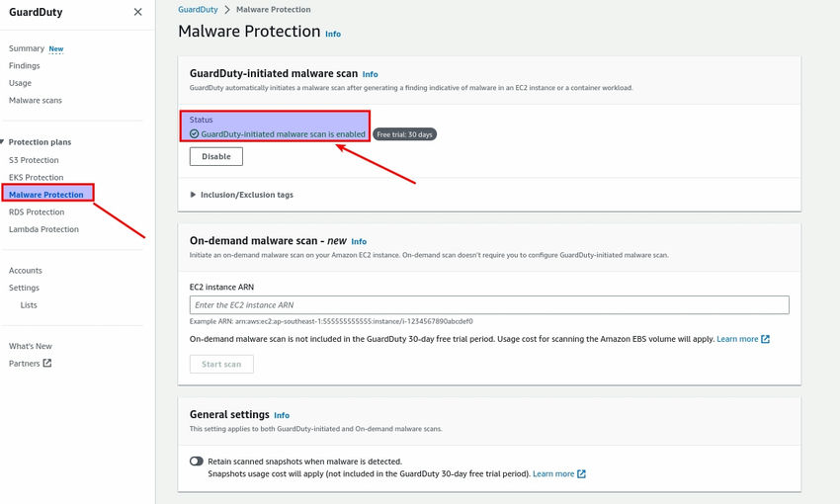This screenshot has width=840, height=504.
Task: Open Malware Protection in sidebar
Action: [x=46, y=195]
